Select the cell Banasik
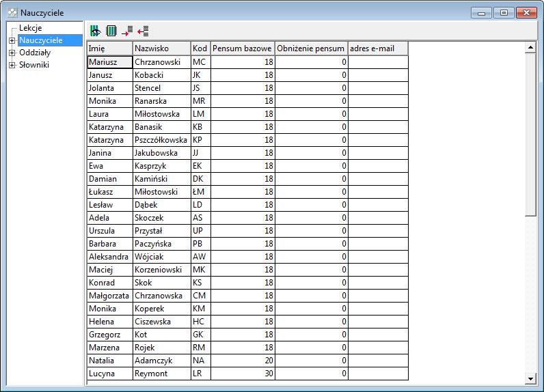 click(162, 127)
